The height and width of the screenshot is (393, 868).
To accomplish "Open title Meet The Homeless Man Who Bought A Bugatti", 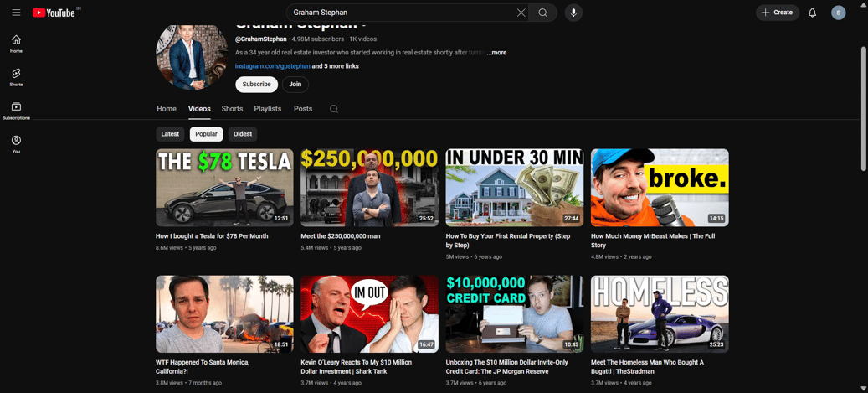I will pos(647,366).
